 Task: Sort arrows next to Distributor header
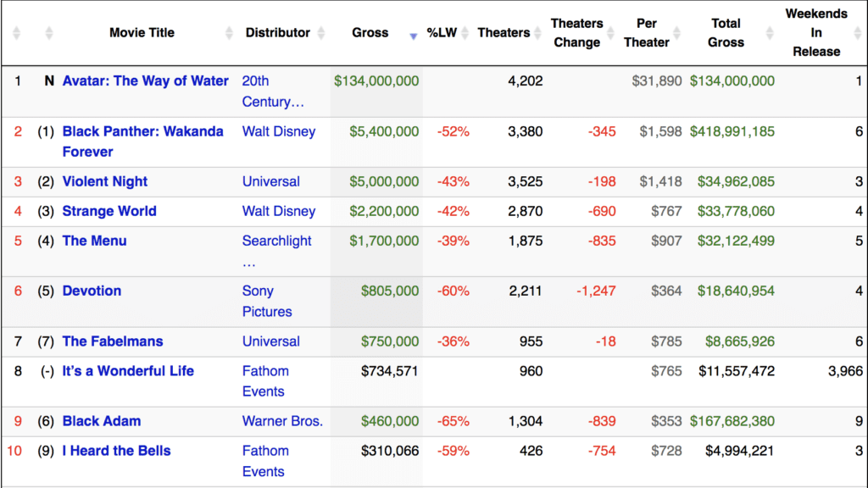[x=321, y=33]
